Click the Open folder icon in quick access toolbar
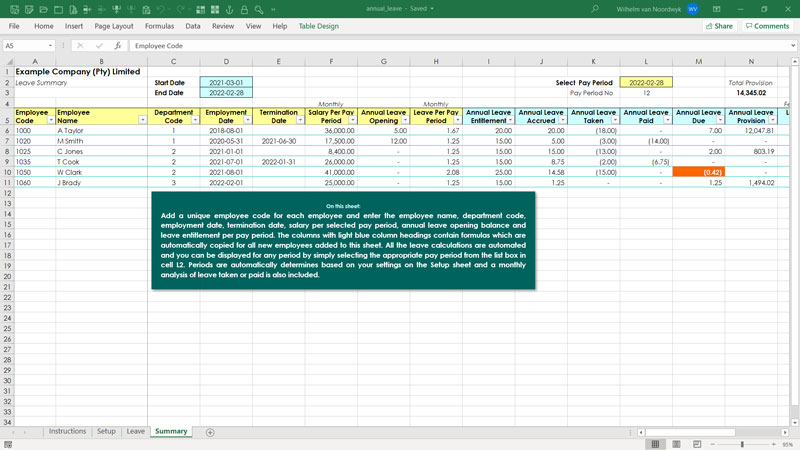The image size is (800, 450). click(43, 10)
